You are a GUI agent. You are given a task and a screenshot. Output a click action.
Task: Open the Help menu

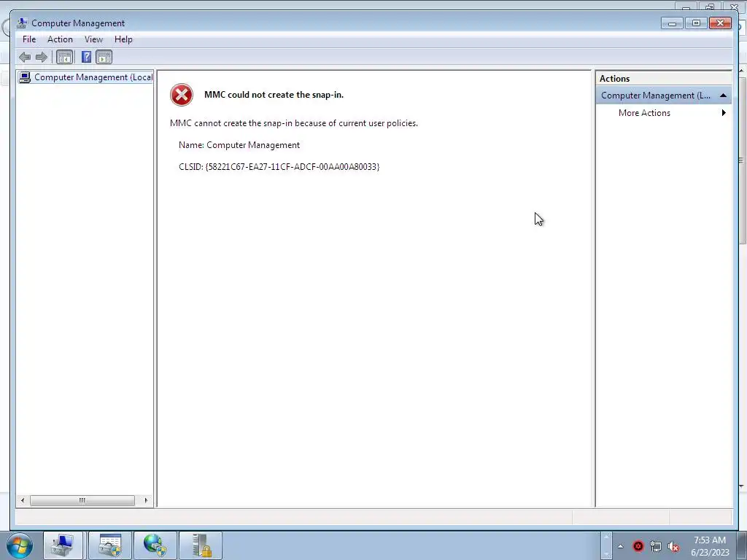(x=123, y=39)
